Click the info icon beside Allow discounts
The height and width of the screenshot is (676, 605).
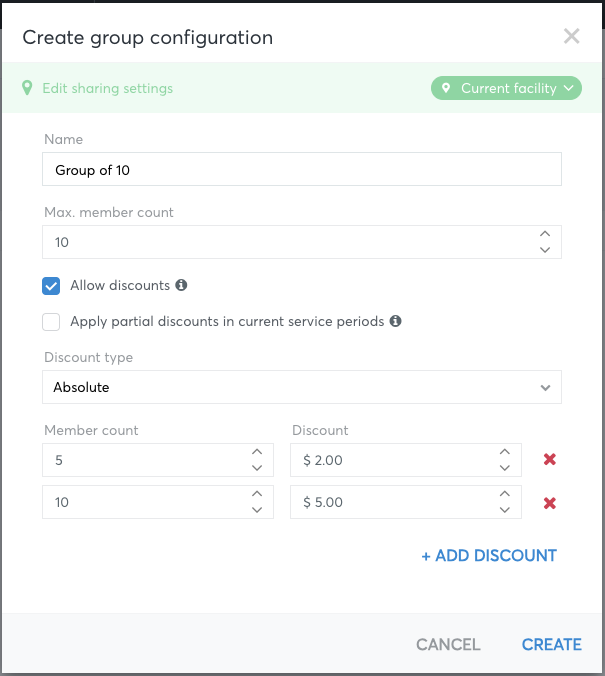[181, 285]
